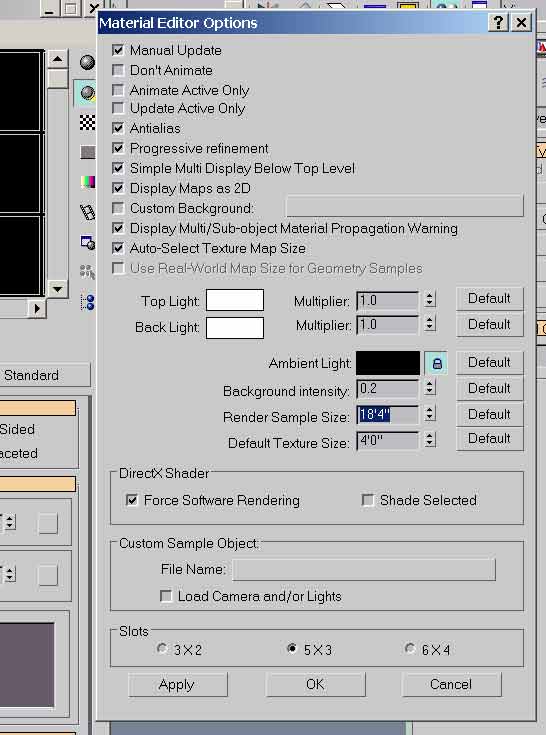546x735 pixels.
Task: Uncheck Auto-Select Texture Map Size
Action: point(118,248)
